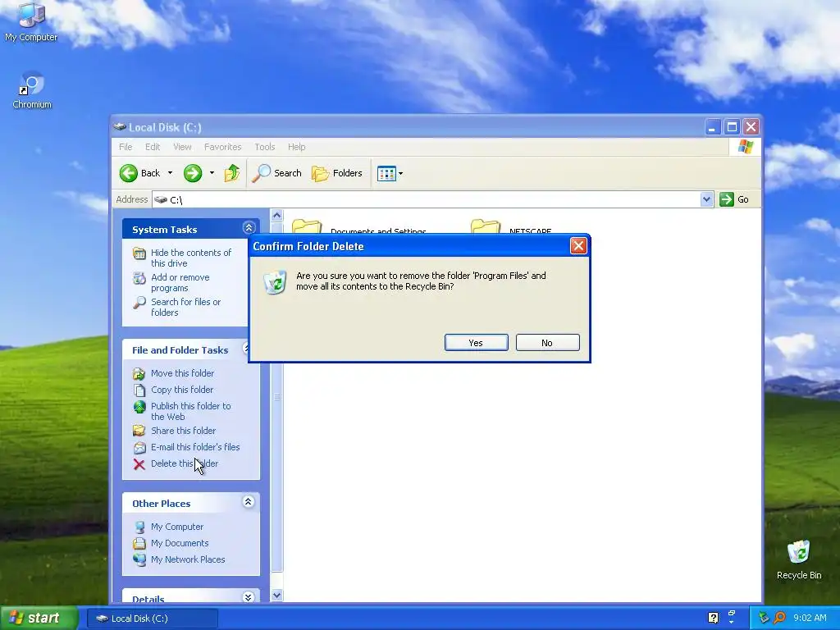Viewport: 840px width, 630px height.
Task: Click Copy this folder task
Action: [182, 390]
